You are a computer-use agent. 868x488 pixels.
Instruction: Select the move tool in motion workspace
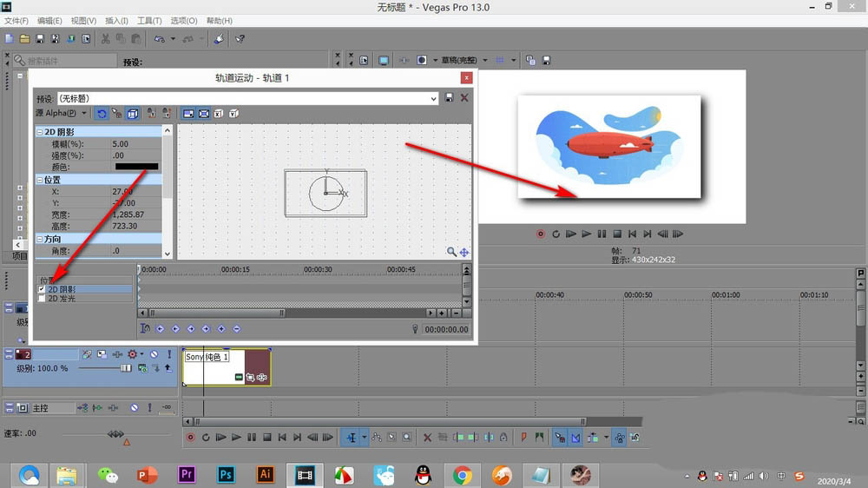[x=464, y=252]
